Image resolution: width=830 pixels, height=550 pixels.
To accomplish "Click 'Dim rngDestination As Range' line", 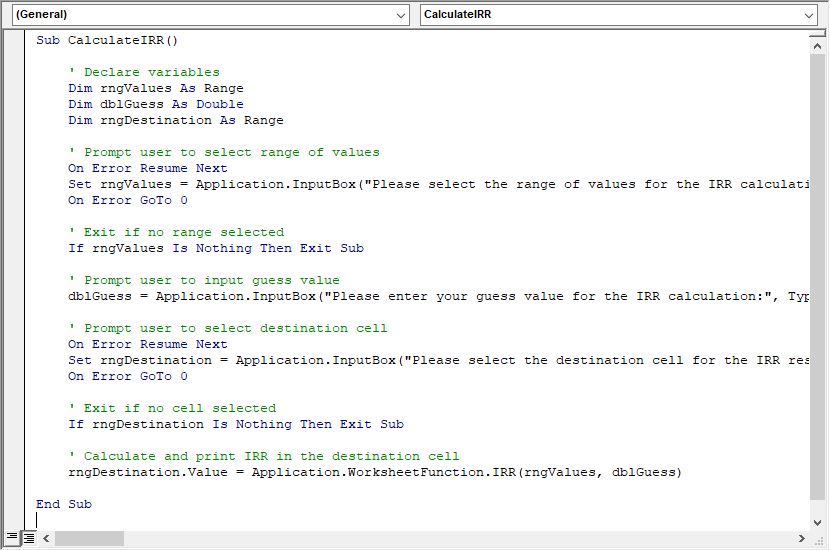I will [176, 120].
